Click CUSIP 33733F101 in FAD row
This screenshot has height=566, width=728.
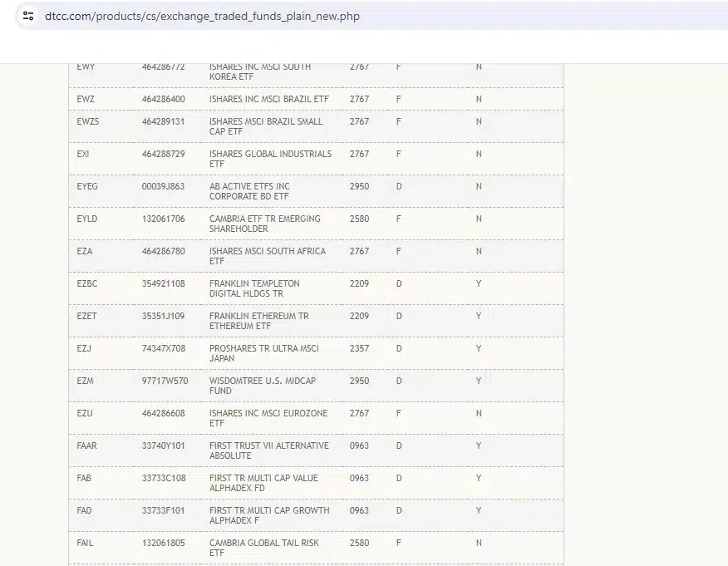163,510
